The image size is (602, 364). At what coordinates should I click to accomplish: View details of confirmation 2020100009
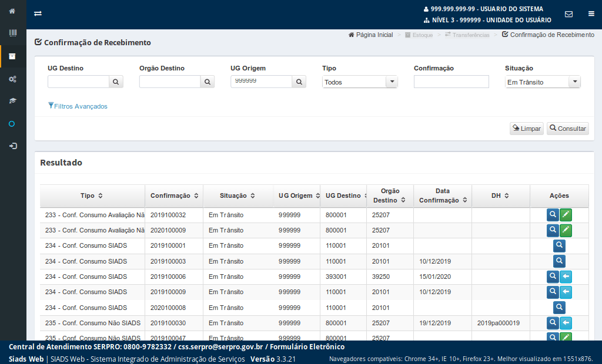pyautogui.click(x=553, y=230)
